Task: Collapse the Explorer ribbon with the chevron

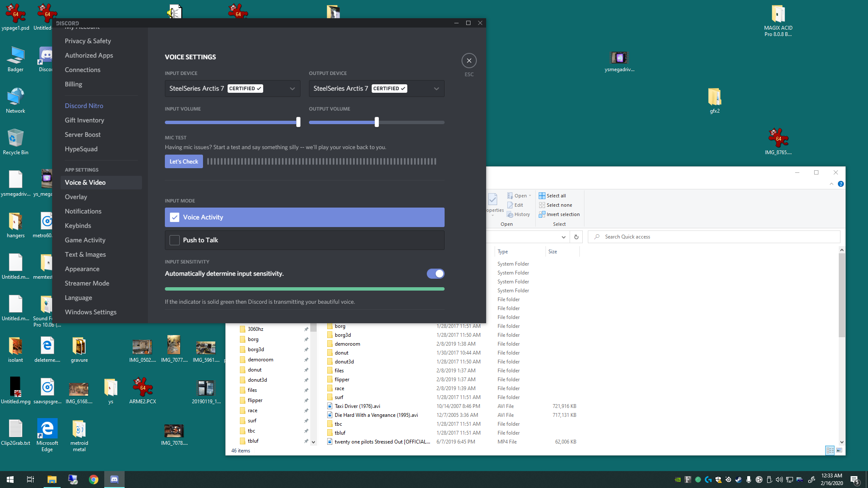Action: point(832,184)
